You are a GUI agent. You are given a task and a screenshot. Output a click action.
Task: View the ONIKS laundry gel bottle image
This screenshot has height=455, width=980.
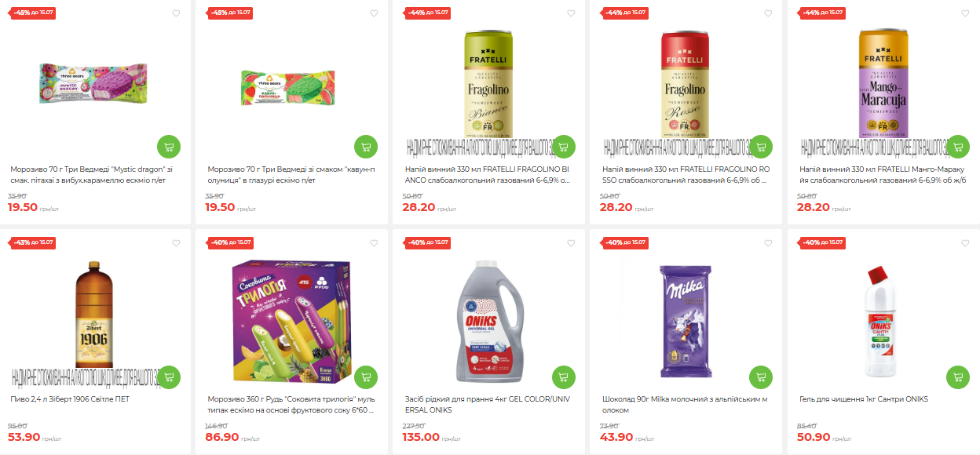pyautogui.click(x=488, y=322)
